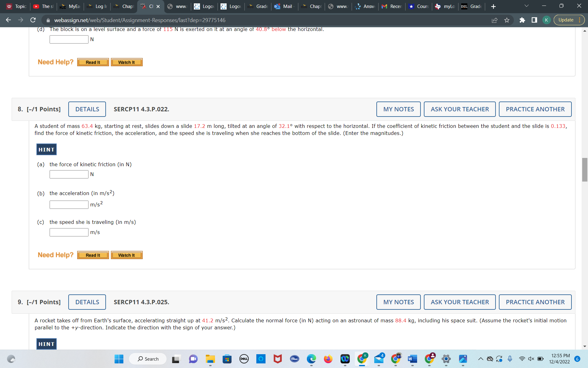Open Teams Chat from the taskbar

pos(193,359)
